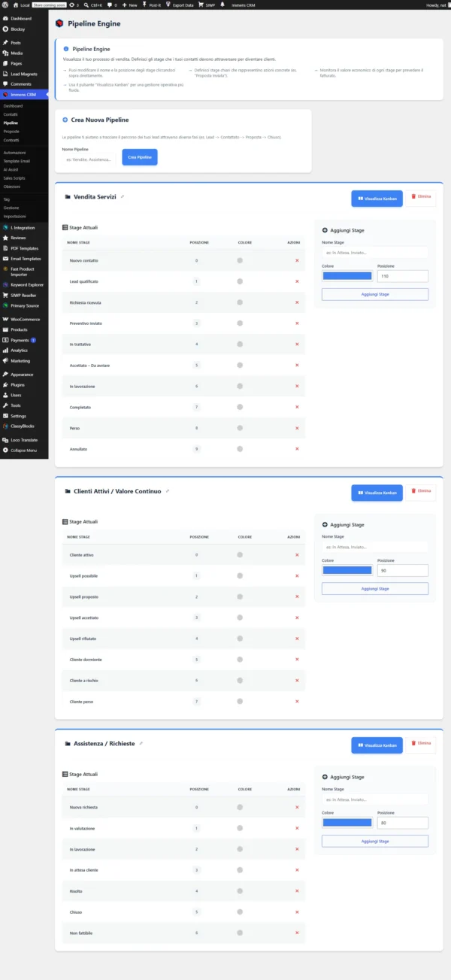Go to Automazioni submenu item
Image resolution: width=451 pixels, height=980 pixels.
coord(14,153)
